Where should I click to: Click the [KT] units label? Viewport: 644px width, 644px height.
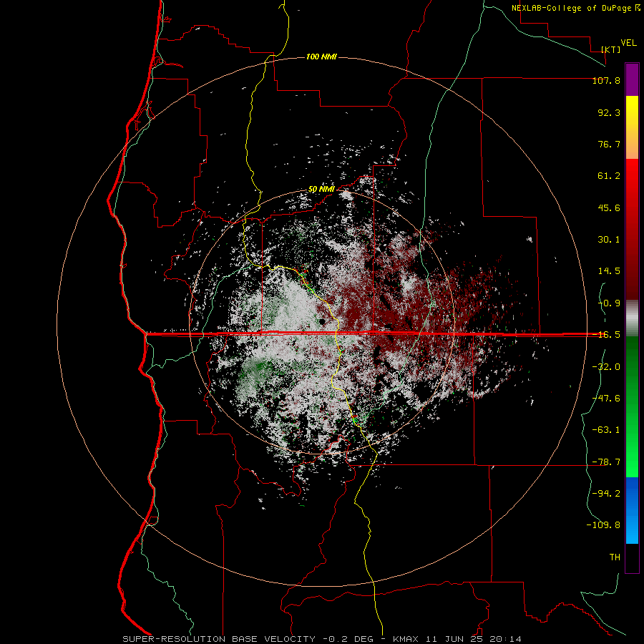(611, 49)
